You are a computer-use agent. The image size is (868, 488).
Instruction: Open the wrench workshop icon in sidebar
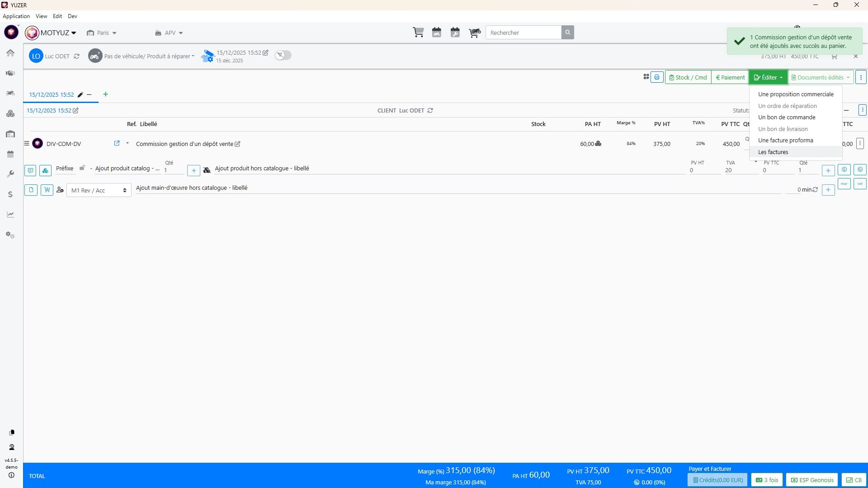coord(10,174)
